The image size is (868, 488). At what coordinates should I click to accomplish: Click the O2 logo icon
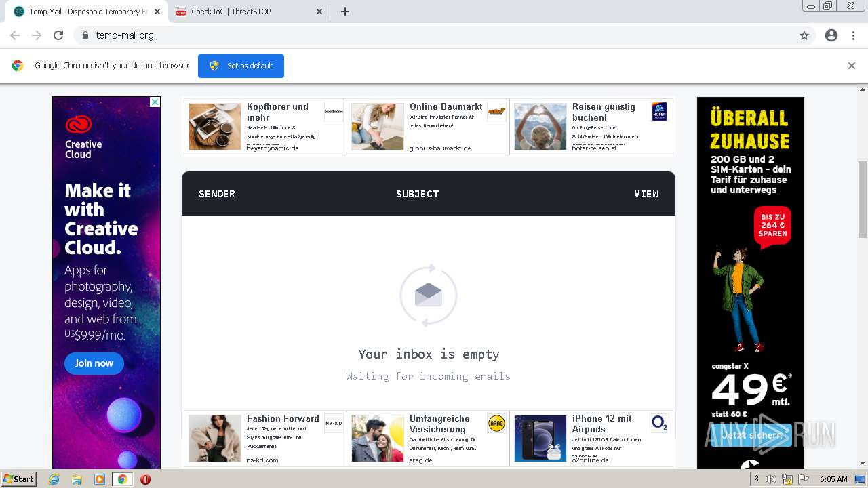point(659,423)
